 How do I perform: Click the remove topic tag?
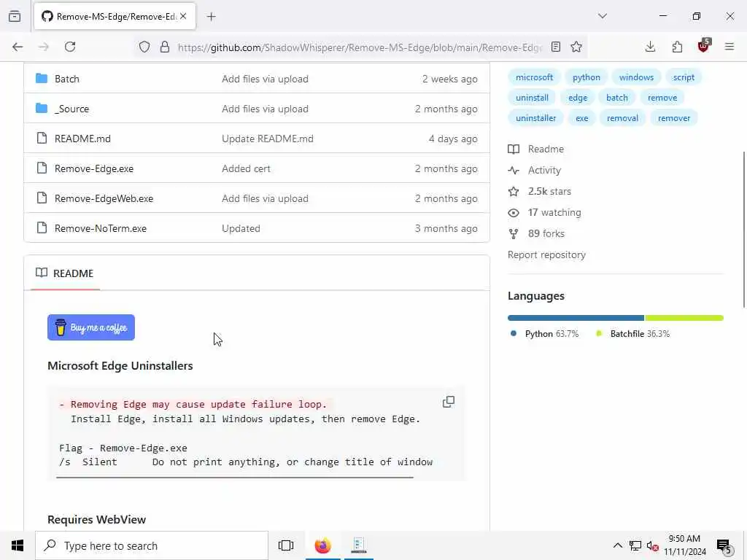coord(662,98)
